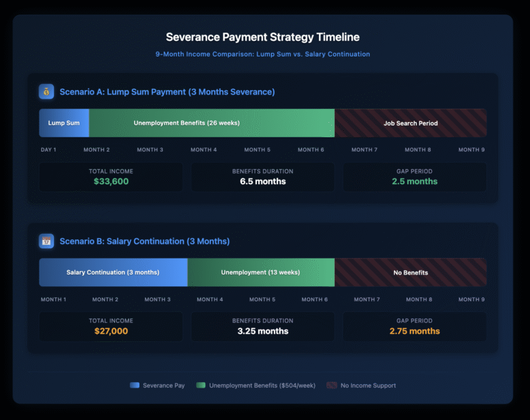This screenshot has height=420, width=530.
Task: Click the money bag icon for Scenario A
Action: pyautogui.click(x=46, y=92)
